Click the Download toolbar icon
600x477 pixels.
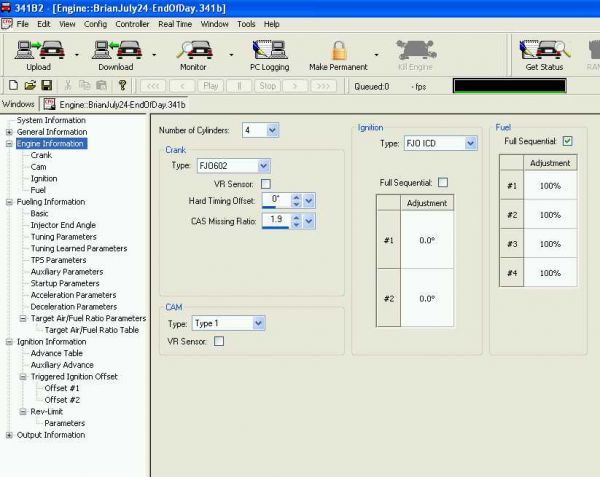[x=115, y=51]
